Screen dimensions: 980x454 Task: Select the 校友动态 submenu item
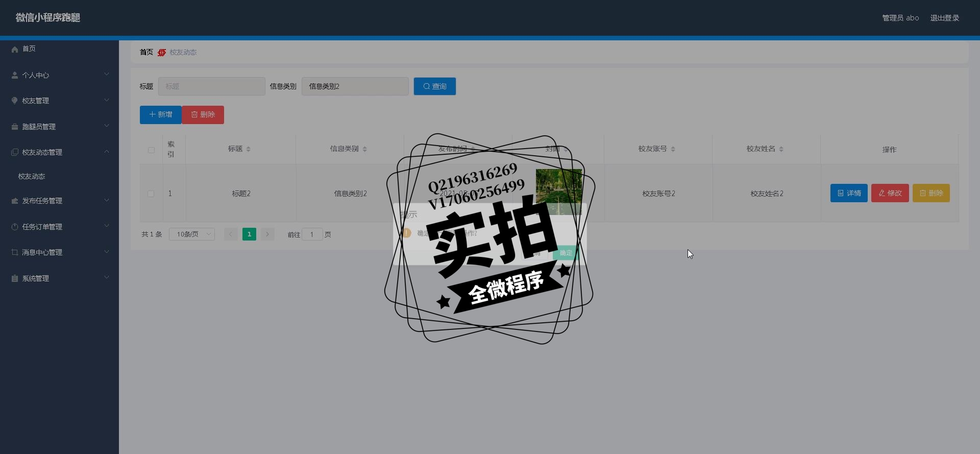32,177
